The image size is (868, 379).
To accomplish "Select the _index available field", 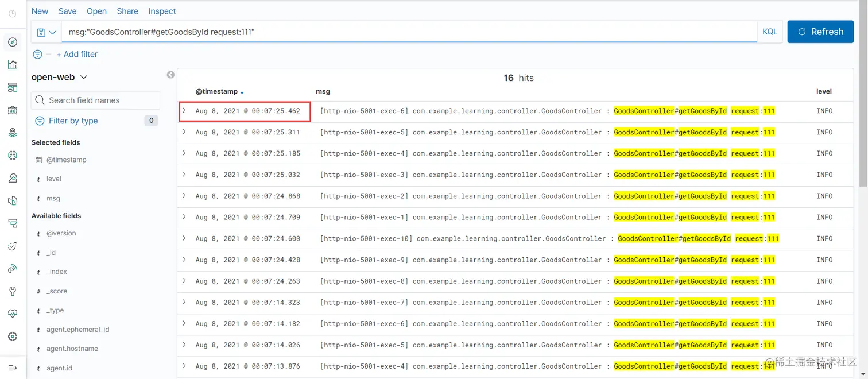I will tap(57, 272).
